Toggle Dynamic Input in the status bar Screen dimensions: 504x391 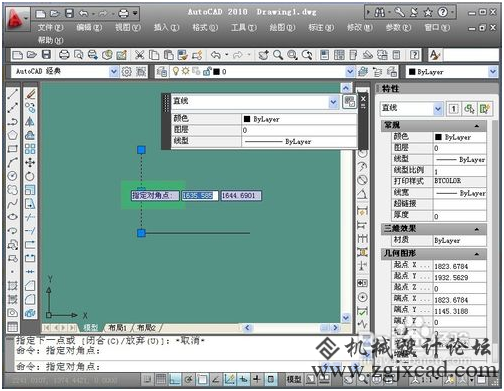(243, 379)
